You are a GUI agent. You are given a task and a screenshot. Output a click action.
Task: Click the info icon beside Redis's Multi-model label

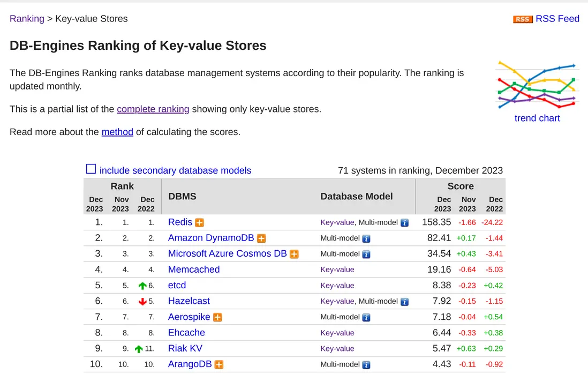tap(404, 222)
